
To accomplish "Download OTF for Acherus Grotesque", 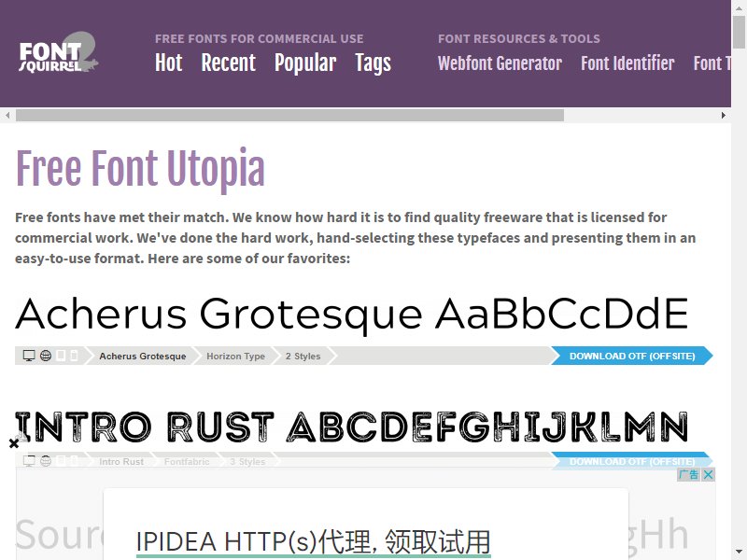I will tap(632, 356).
